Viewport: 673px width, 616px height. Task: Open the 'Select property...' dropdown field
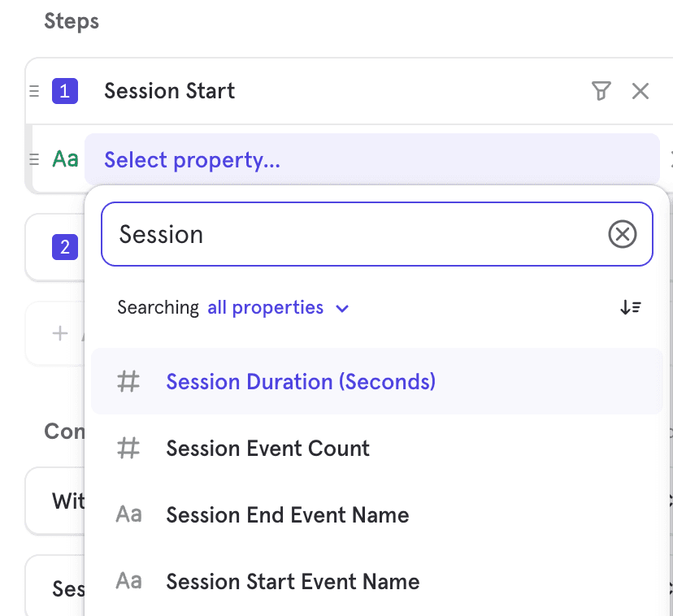tap(371, 159)
